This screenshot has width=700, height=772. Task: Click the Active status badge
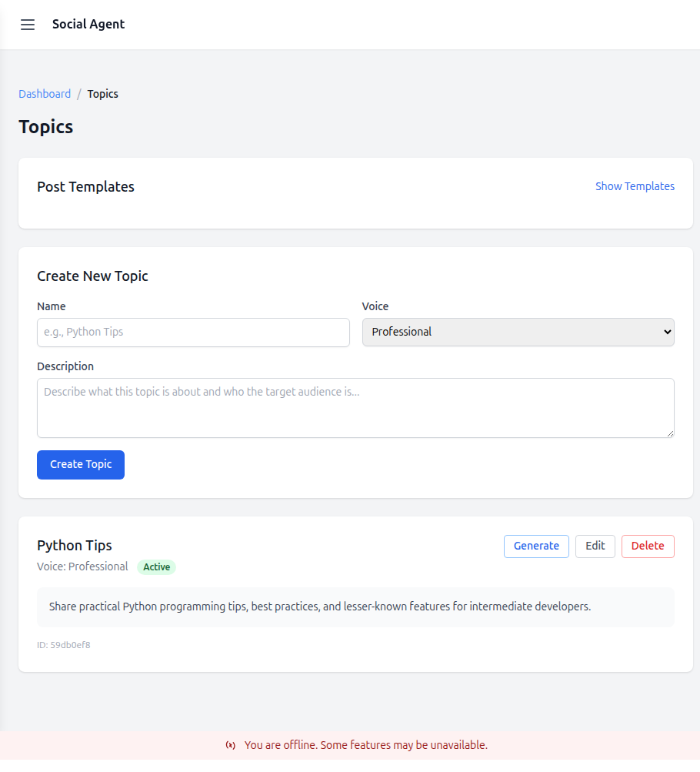click(x=156, y=566)
